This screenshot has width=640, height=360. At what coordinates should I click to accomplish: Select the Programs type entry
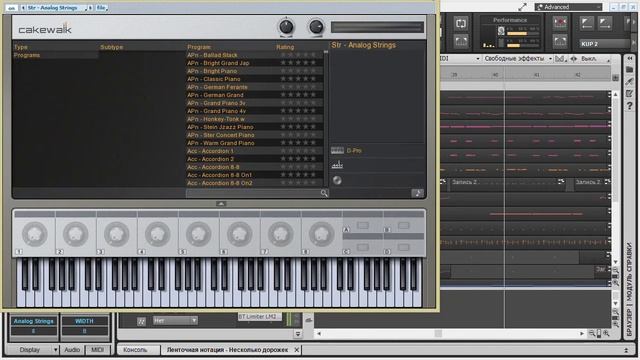point(55,55)
